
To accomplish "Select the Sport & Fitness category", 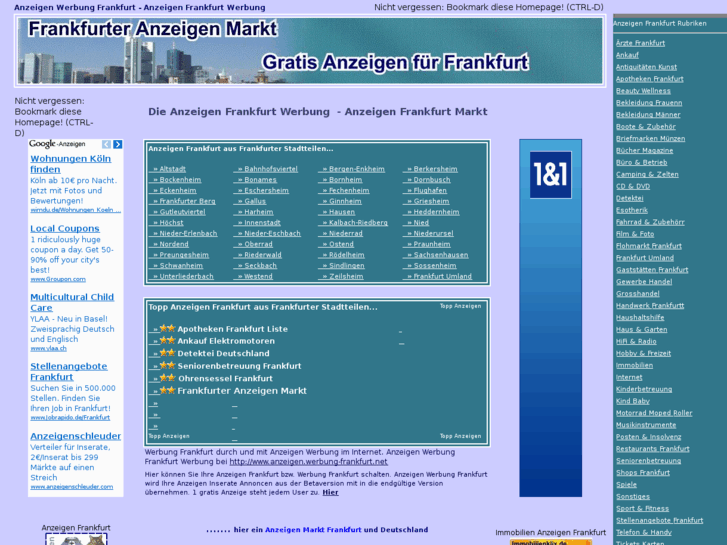I will tap(642, 508).
